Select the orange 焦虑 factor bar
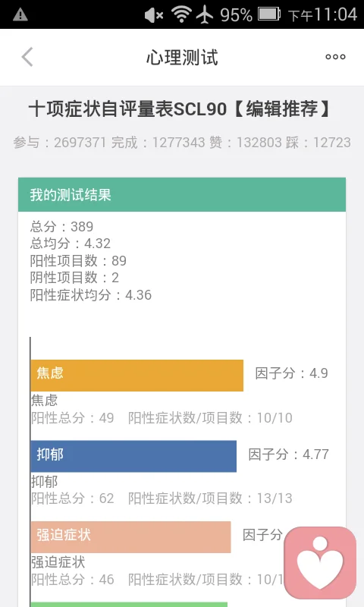The width and height of the screenshot is (364, 607). click(137, 375)
